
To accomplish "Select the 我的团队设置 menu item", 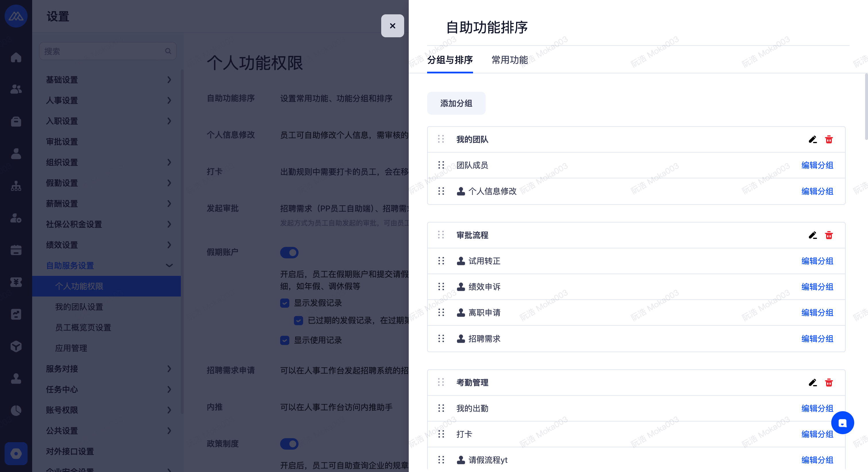I will 79,307.
